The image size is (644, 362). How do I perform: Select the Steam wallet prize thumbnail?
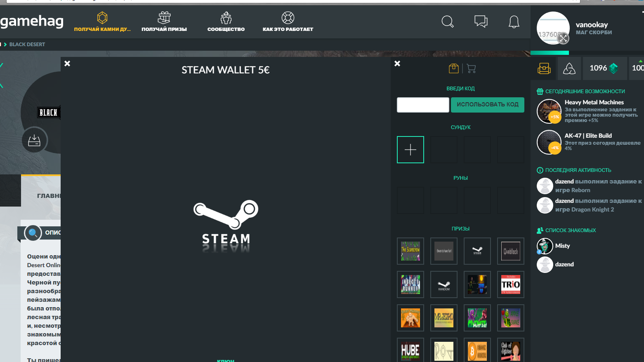(x=477, y=251)
